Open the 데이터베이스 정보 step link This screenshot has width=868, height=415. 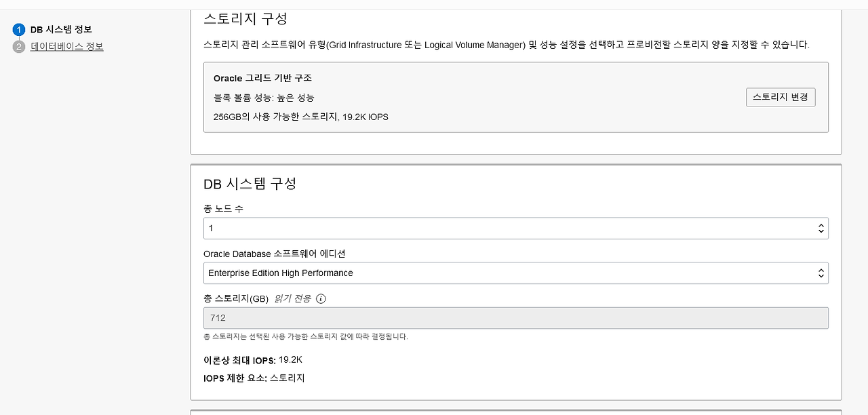point(67,47)
